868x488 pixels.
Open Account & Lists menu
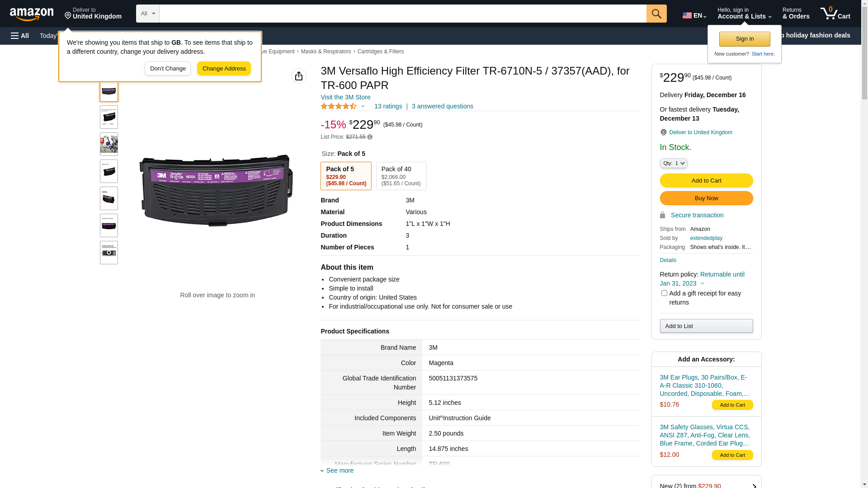744,14
